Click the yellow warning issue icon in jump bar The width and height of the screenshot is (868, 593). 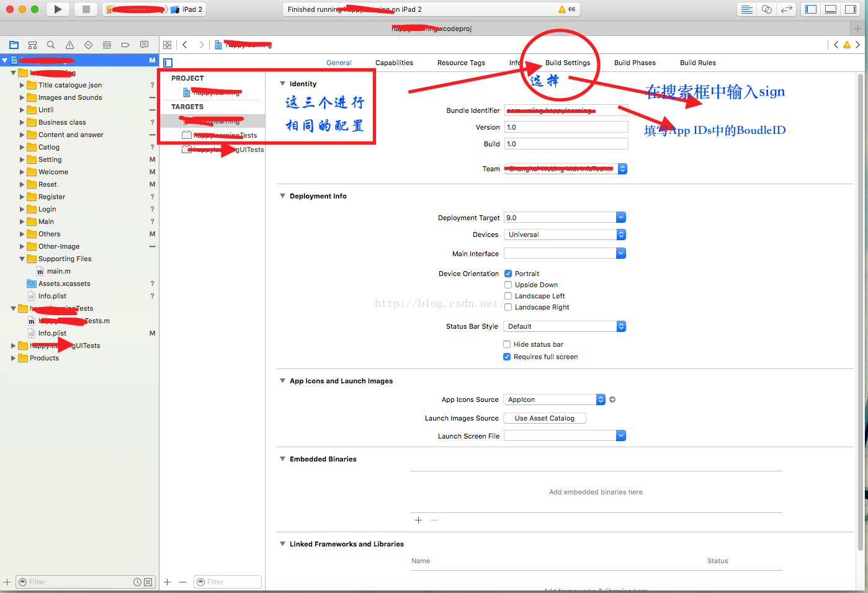[847, 45]
